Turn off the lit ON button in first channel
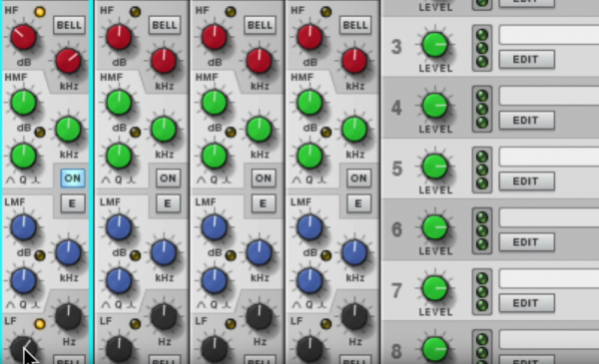This screenshot has height=364, width=599. coord(73,179)
